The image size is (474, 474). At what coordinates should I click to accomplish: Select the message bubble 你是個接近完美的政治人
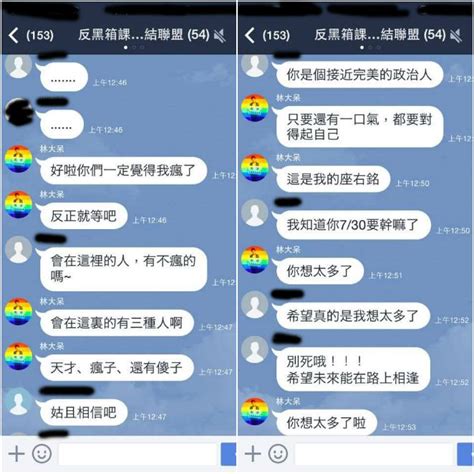coord(359,75)
